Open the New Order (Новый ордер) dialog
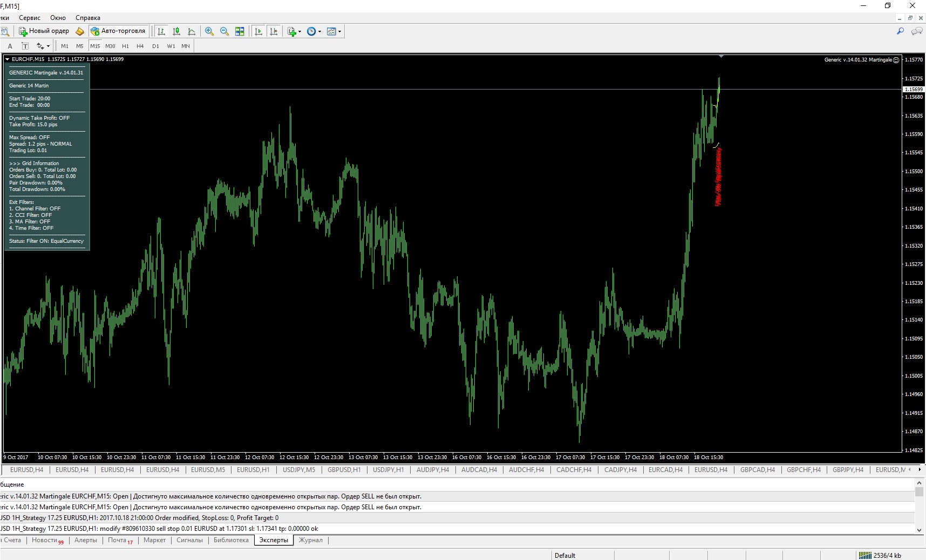The width and height of the screenshot is (926, 560). [44, 31]
